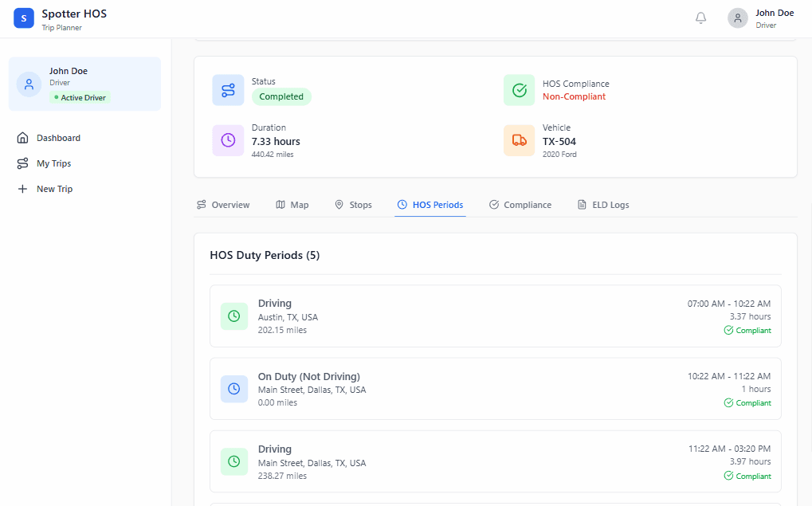Go to Dashboard in sidebar
This screenshot has height=506, width=812.
pos(85,138)
